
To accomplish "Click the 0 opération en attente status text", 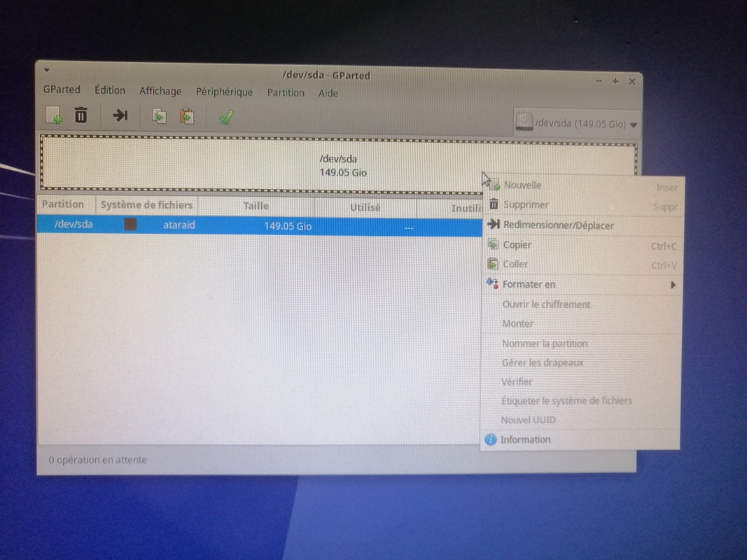I will [97, 460].
